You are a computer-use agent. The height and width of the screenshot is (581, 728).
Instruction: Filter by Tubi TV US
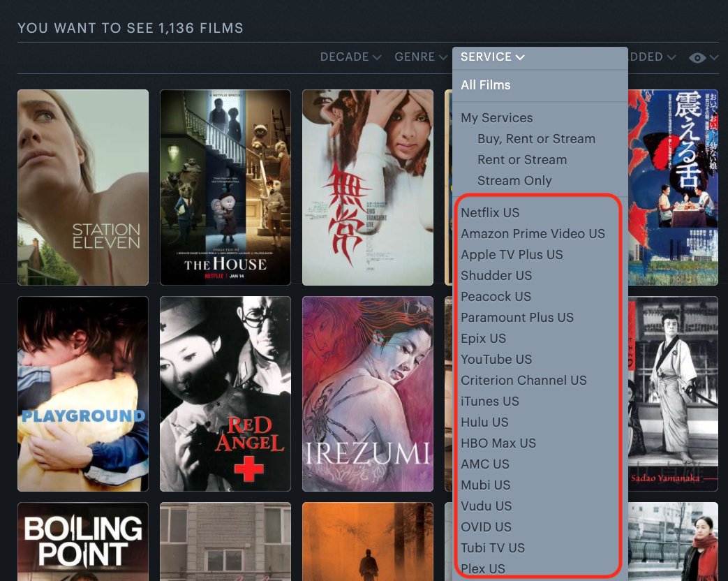point(492,547)
